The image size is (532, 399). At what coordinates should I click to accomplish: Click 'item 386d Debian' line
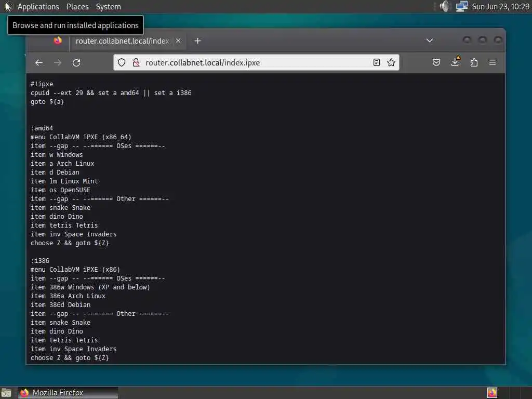[60, 304]
